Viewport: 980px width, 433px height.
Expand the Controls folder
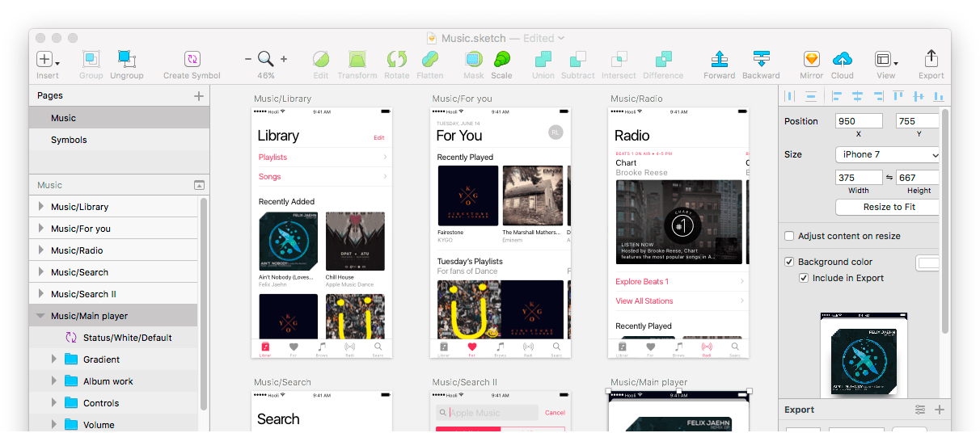(54, 403)
